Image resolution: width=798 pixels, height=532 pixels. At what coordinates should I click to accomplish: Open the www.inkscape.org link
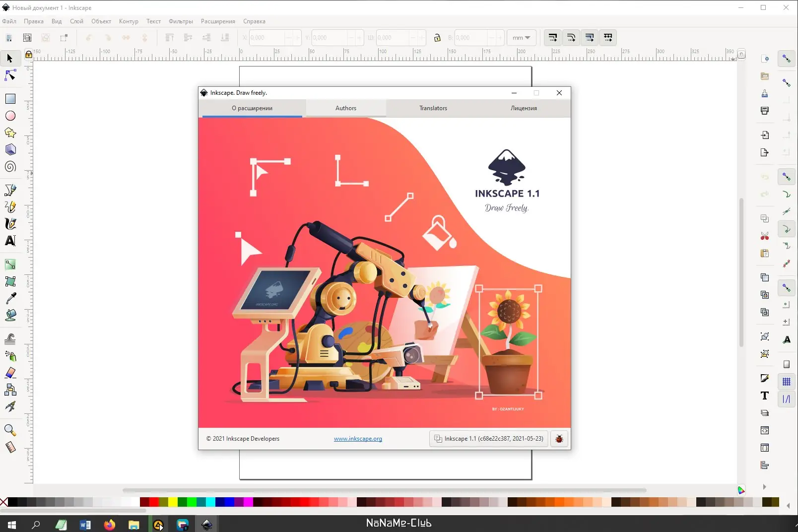pos(358,439)
